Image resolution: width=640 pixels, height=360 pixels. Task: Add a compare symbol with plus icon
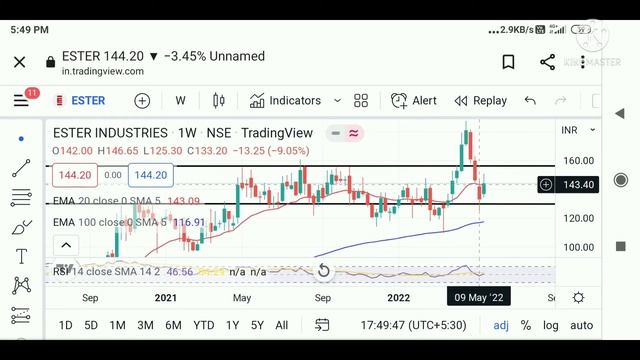(x=142, y=100)
